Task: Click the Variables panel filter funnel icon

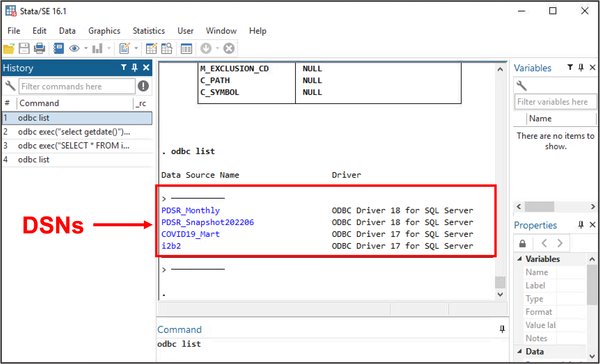Action: click(x=570, y=67)
